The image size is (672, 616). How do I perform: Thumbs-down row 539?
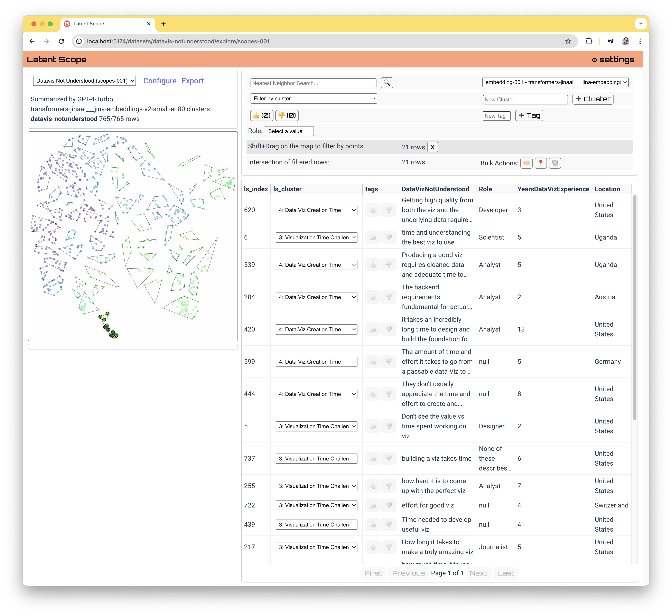tap(389, 265)
